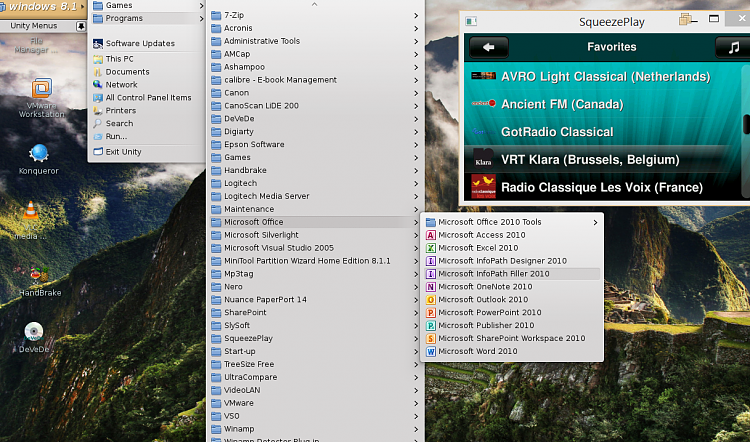750x442 pixels.
Task: Expand the Microsoft Office 2010 Tools submenu
Action: [x=511, y=222]
